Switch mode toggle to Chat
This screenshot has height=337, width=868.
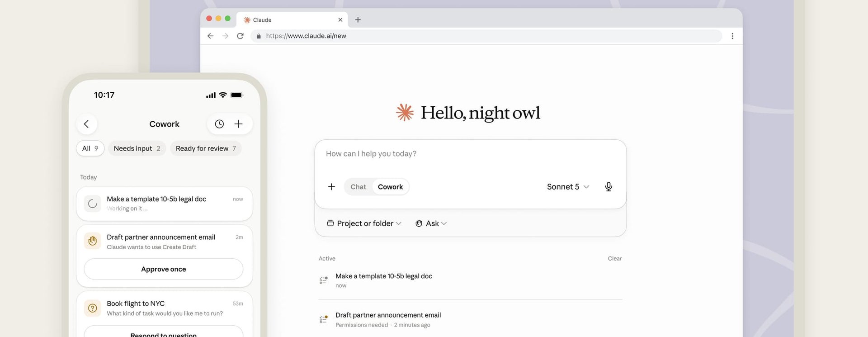click(358, 187)
